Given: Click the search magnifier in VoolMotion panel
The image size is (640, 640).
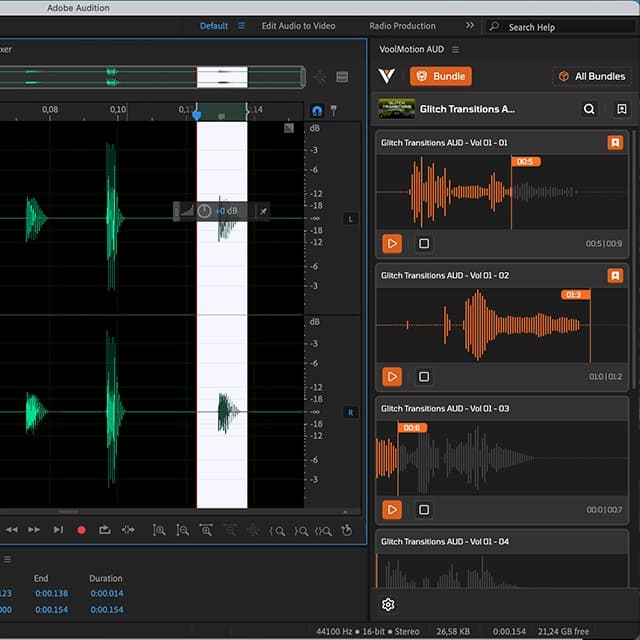Looking at the screenshot, I should coord(589,109).
